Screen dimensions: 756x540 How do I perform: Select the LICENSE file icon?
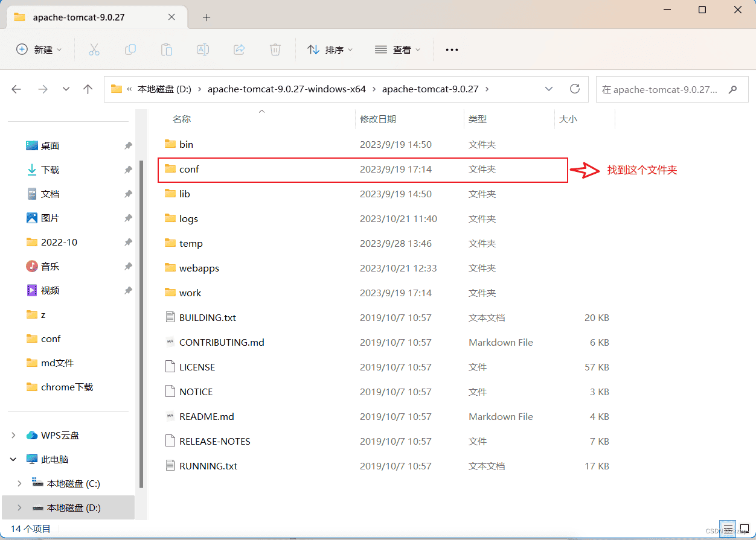point(170,367)
